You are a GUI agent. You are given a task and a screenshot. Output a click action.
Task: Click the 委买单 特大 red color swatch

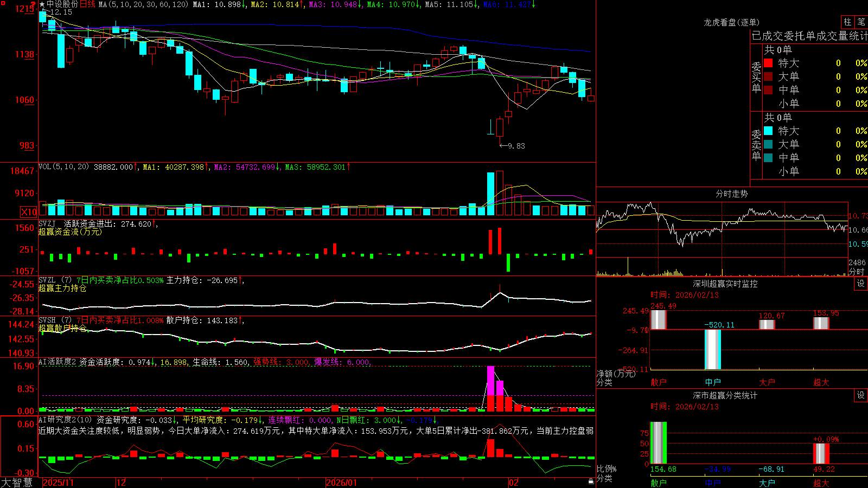(768, 63)
